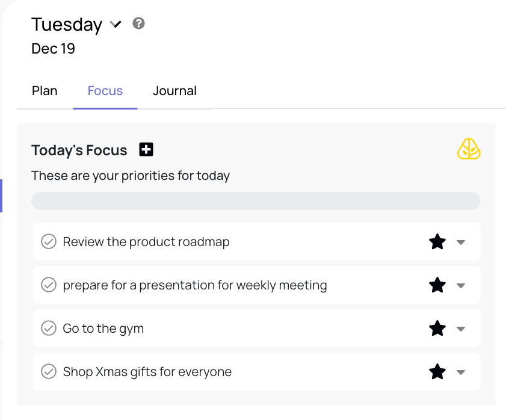
Task: Add a new focus item with plus icon
Action: (x=146, y=150)
